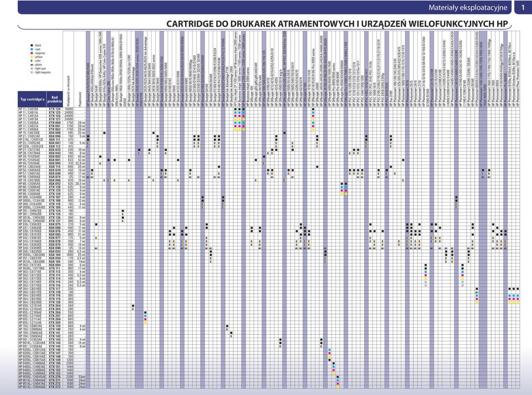The image size is (532, 395).
Task: Click the 2200 page yield value
Action: (70, 363)
